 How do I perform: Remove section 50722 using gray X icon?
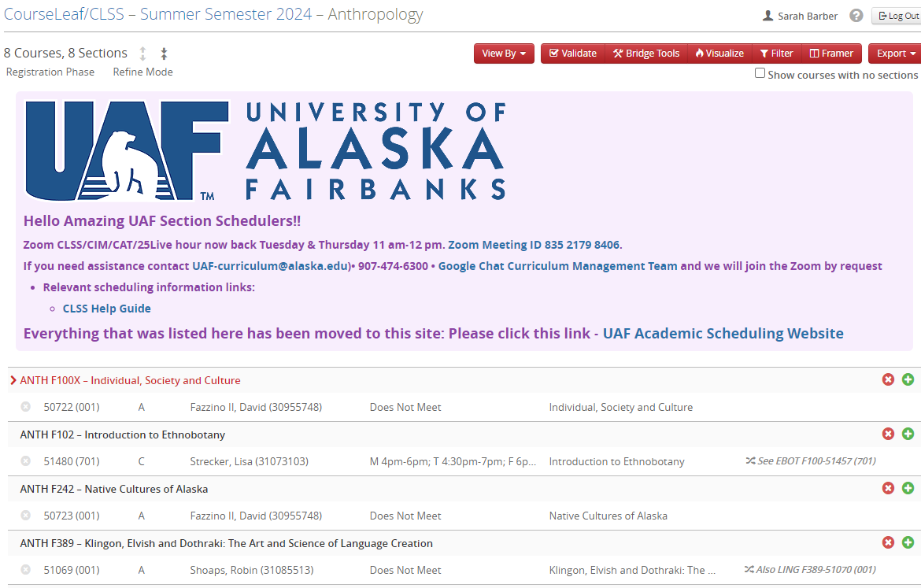tap(25, 407)
